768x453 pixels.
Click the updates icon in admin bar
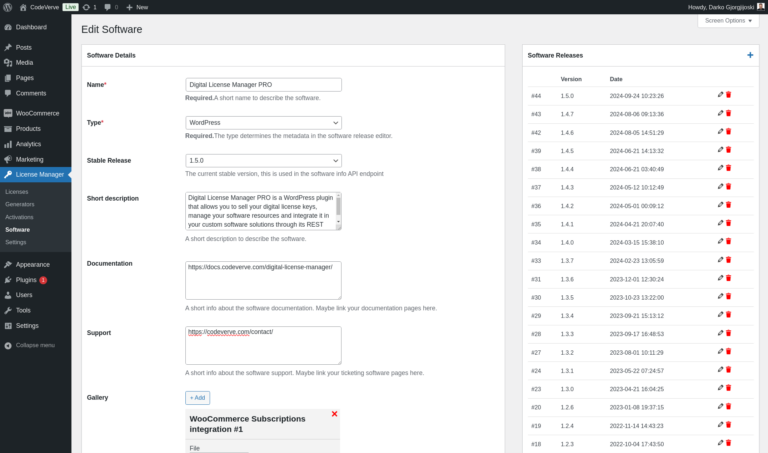pyautogui.click(x=87, y=6)
